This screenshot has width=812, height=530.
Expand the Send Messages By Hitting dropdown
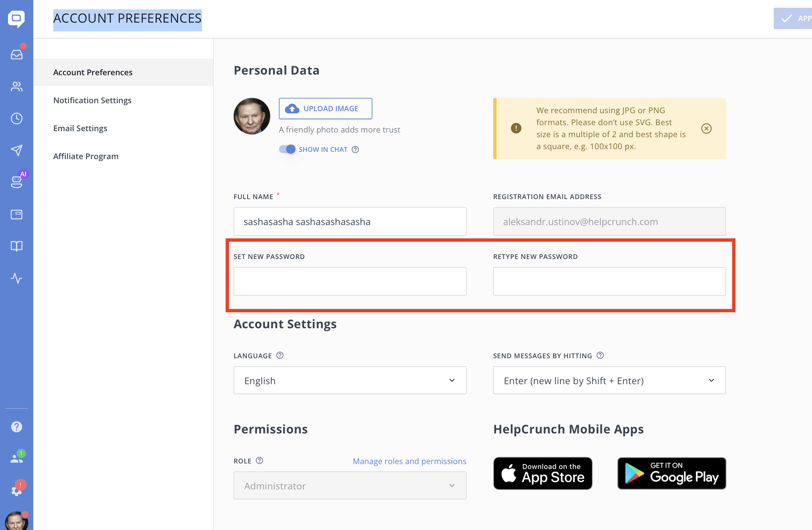tap(609, 380)
